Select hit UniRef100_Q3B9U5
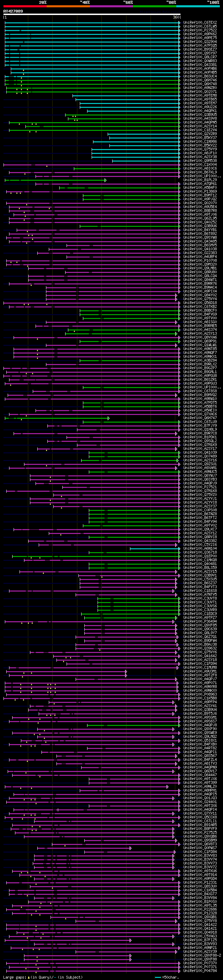This screenshot has width=223, height=980. click(x=200, y=114)
